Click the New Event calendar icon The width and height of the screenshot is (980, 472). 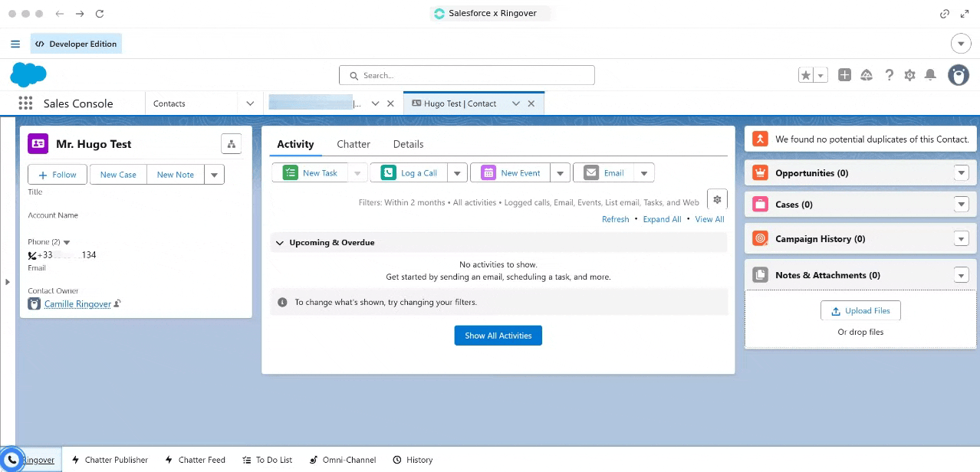tap(488, 173)
